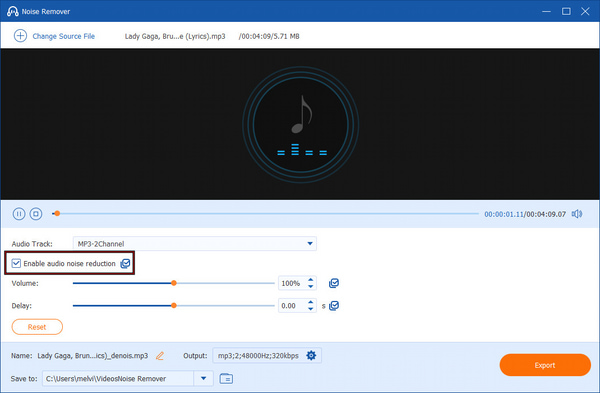Click the time readout 00:00:01.11/00:04:09.07

point(525,214)
